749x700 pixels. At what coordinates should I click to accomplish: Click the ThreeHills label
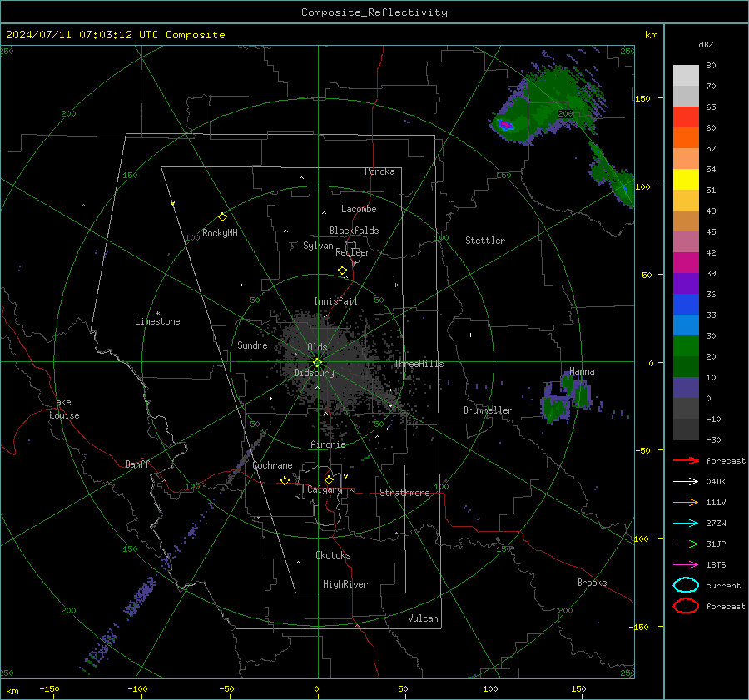pyautogui.click(x=419, y=364)
